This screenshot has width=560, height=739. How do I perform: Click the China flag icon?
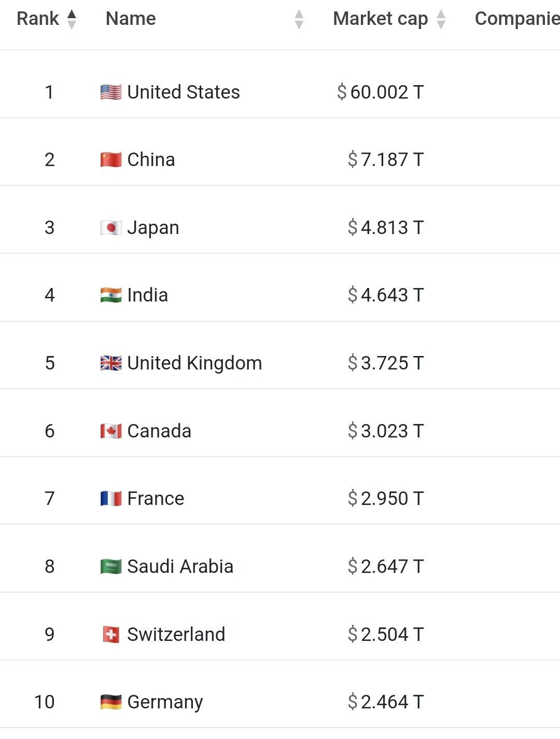(111, 160)
